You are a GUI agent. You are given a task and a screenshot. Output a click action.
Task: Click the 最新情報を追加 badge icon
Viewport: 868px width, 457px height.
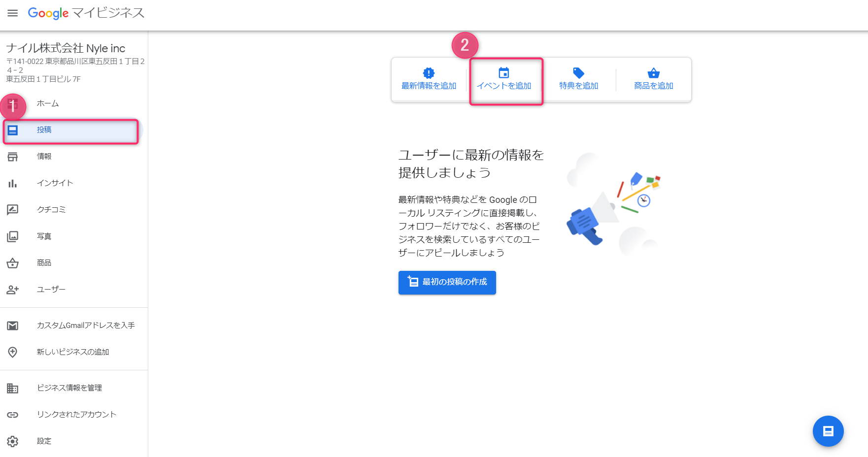click(429, 73)
